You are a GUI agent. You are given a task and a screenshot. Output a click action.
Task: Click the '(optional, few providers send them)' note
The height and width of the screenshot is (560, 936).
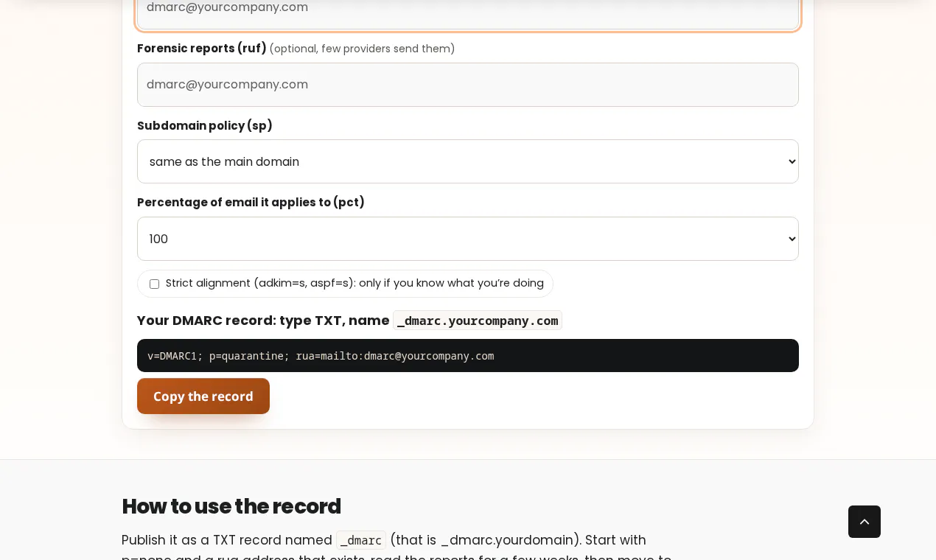pyautogui.click(x=362, y=49)
